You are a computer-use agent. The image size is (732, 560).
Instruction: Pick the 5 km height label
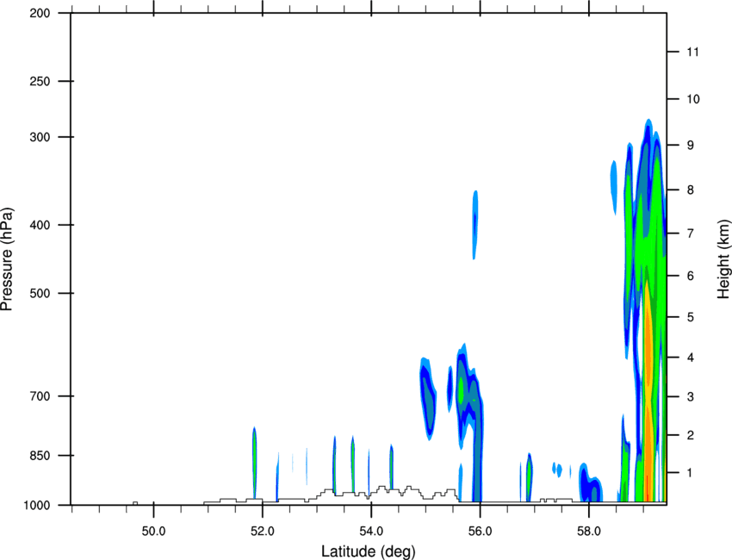coord(691,317)
